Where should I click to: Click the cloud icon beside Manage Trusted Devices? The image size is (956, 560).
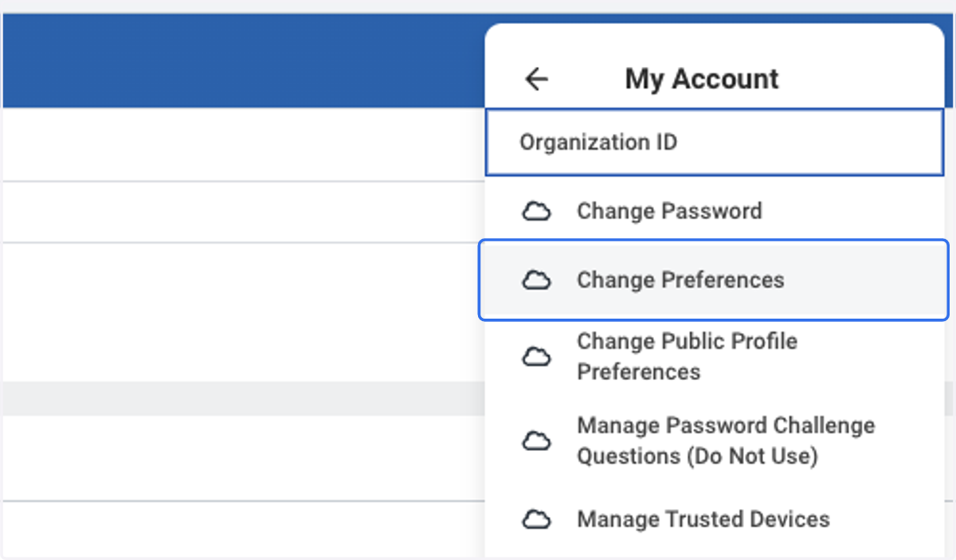click(x=536, y=519)
